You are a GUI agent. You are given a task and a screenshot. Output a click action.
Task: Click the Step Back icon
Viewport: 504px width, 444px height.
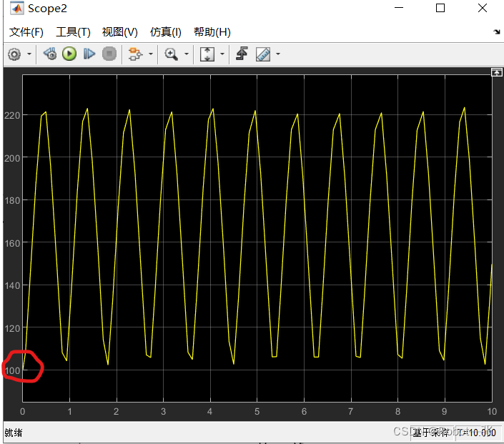(x=50, y=54)
